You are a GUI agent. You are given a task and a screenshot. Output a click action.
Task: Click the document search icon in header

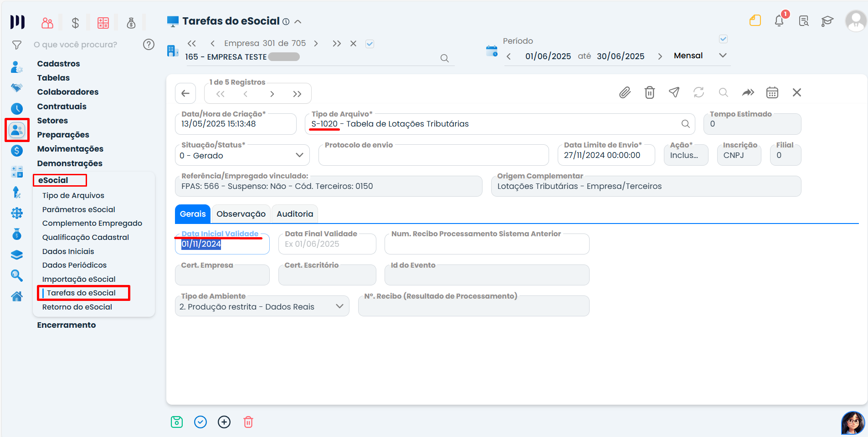tap(804, 21)
